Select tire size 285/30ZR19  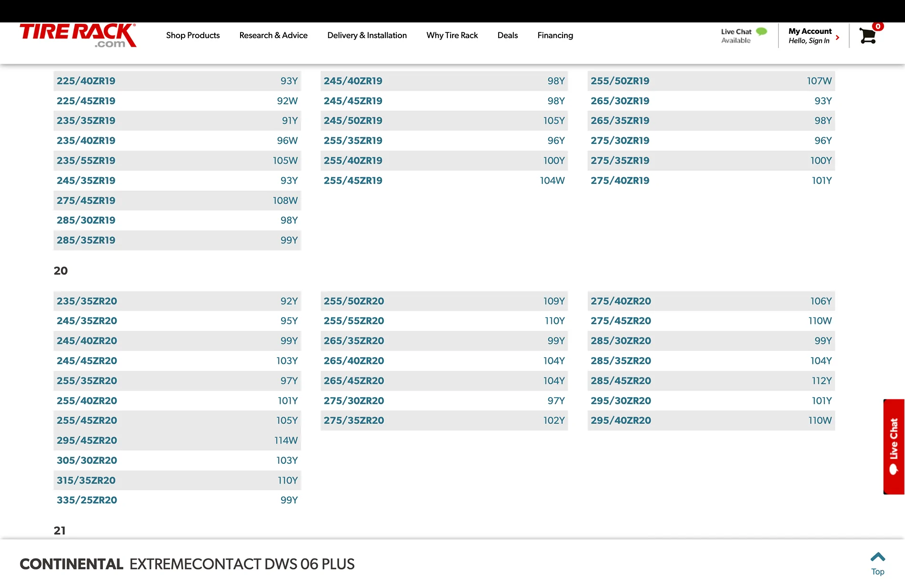click(177, 220)
